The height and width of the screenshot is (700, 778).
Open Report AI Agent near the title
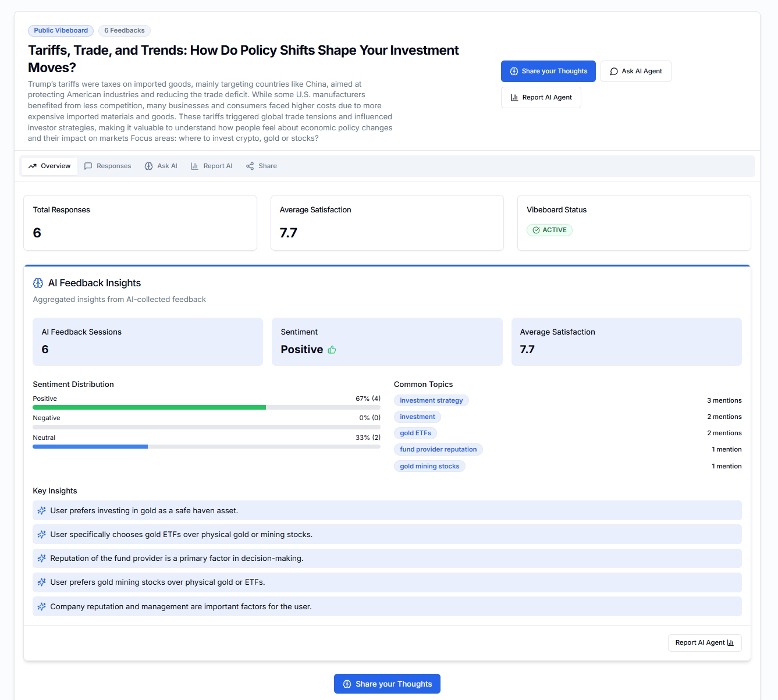pos(541,98)
